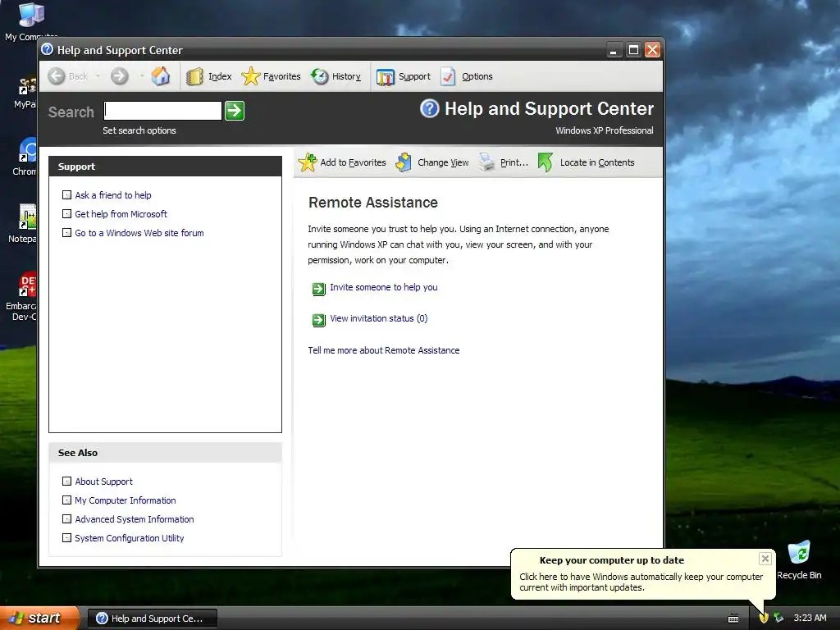This screenshot has width=840, height=630.
Task: Open the History clock icon
Action: click(320, 76)
